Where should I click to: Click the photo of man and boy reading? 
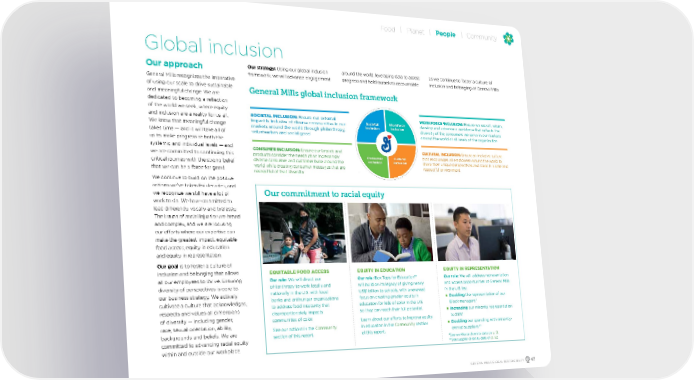(x=390, y=233)
